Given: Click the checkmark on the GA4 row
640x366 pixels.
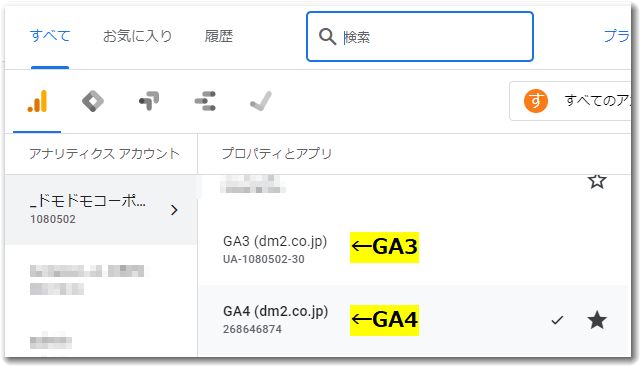Looking at the screenshot, I should point(557,320).
